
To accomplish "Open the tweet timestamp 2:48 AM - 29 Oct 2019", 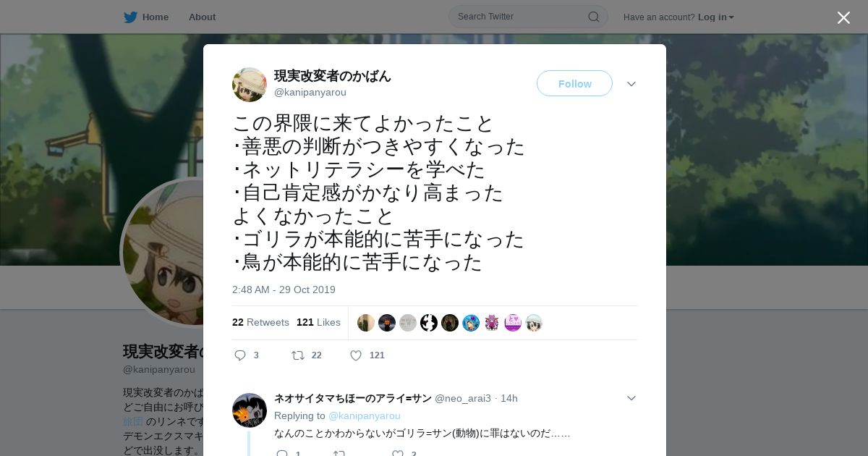I will pyautogui.click(x=284, y=290).
